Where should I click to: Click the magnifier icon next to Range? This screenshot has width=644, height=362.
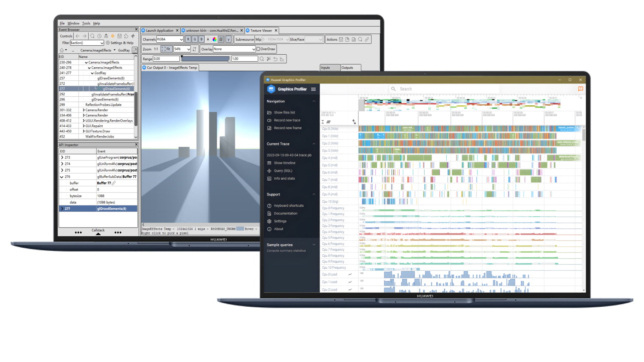pos(262,59)
